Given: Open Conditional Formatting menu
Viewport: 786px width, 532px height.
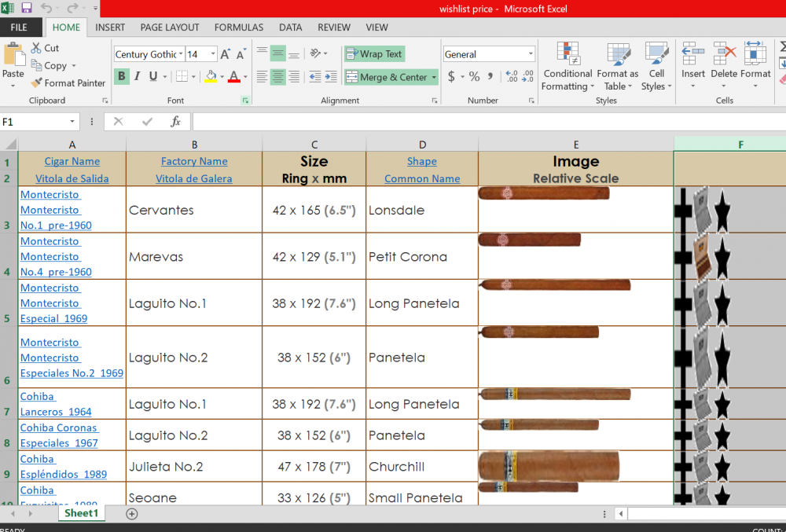Looking at the screenshot, I should tap(567, 67).
